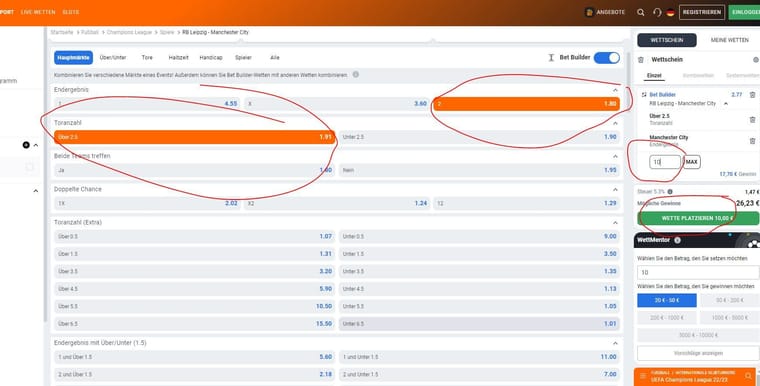Select Doppelte Chance 12 at 1.29
Screen dimensions: 760x386
[x=526, y=203]
